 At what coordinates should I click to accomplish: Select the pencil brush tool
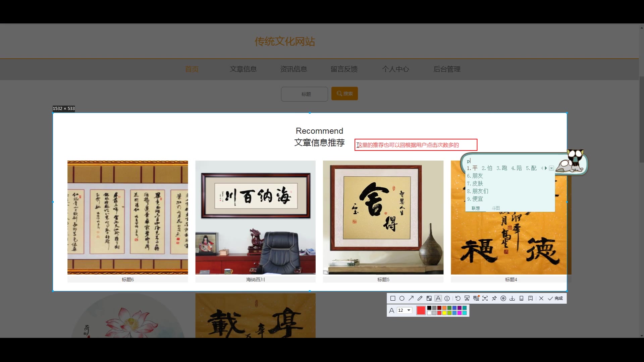[420, 298]
